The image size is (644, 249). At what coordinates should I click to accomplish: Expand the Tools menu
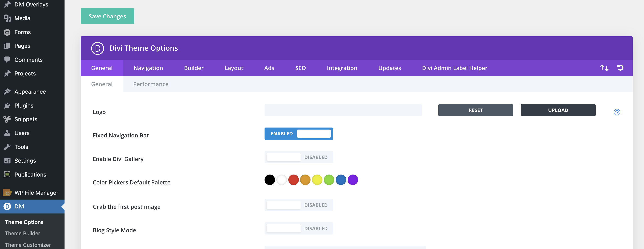pos(21,147)
